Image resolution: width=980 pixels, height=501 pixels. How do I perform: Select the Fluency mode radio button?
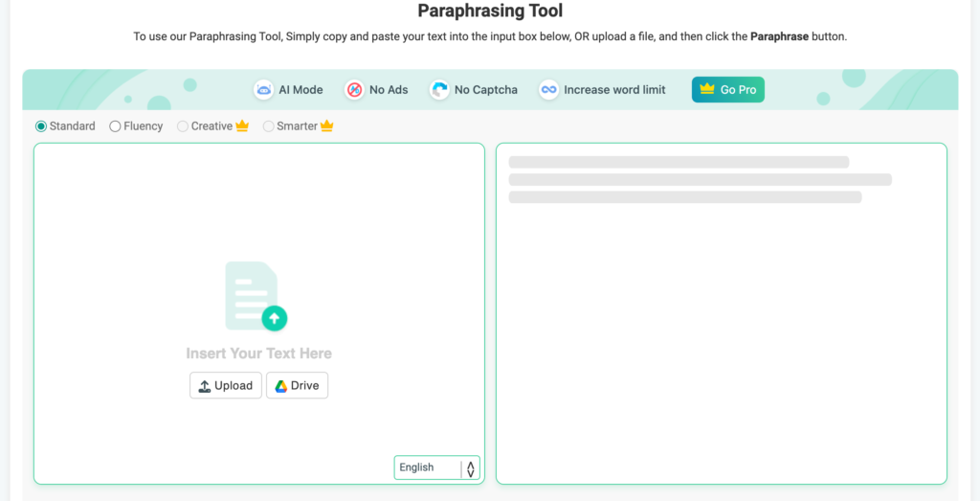click(x=115, y=126)
